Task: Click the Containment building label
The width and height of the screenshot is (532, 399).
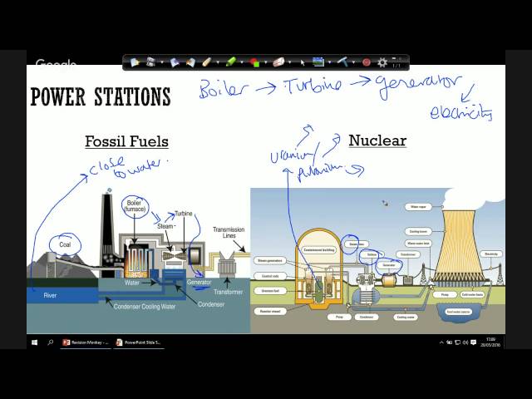Action: 319,249
